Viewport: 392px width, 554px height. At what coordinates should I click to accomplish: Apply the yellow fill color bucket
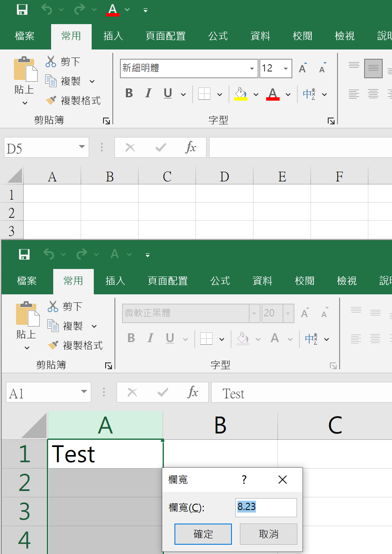tap(240, 93)
